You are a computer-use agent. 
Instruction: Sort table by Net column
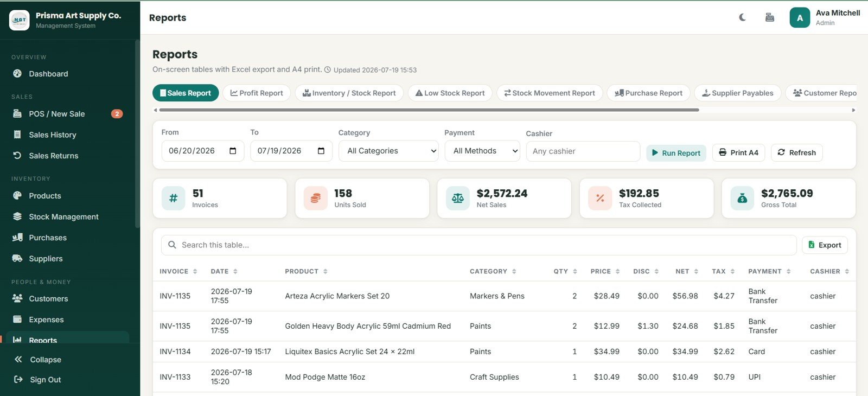(x=687, y=271)
